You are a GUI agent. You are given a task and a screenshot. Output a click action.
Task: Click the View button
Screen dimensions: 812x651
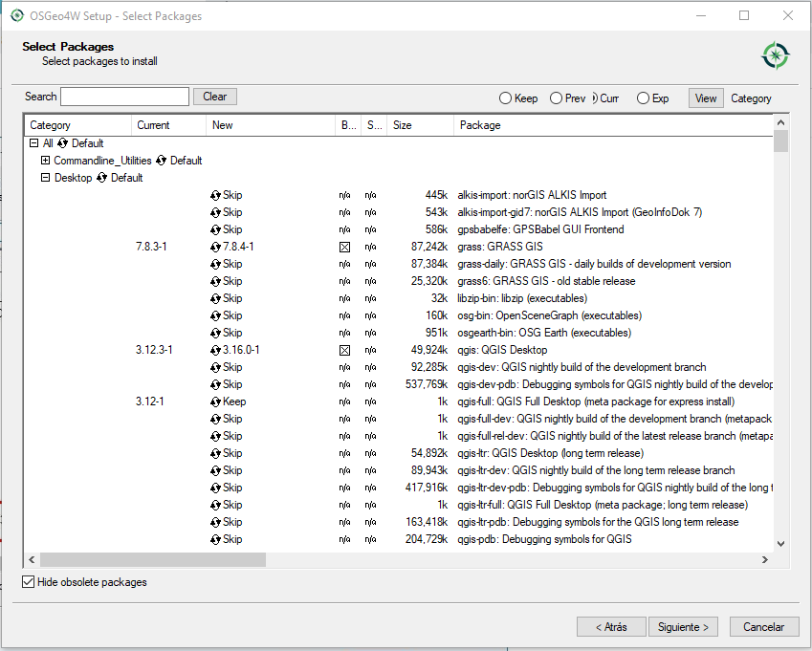pyautogui.click(x=706, y=98)
